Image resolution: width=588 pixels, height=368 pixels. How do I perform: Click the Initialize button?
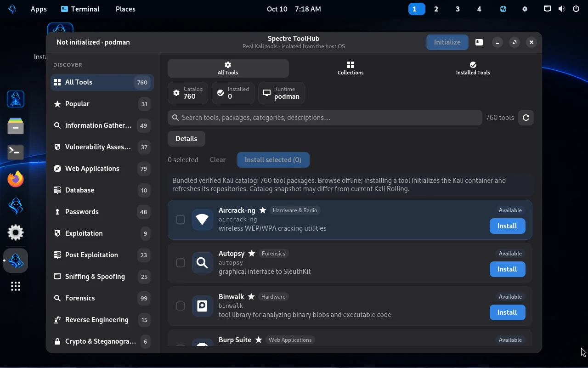[x=447, y=42]
